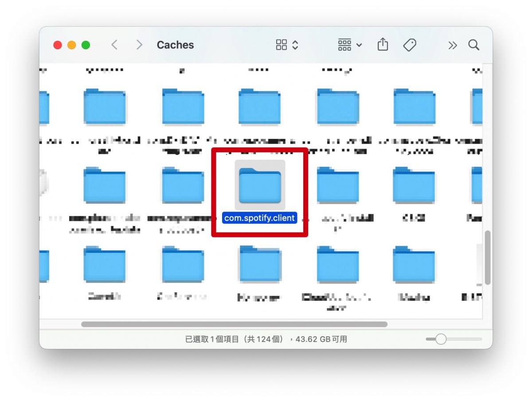Click the horizontal scrollbar thumb
This screenshot has width=532, height=401.
234,324
